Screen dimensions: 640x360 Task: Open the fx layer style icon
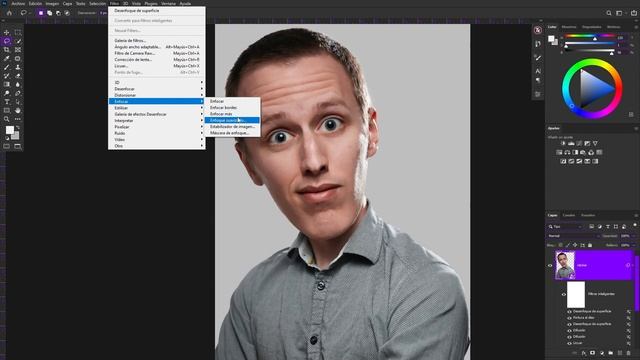coord(584,353)
